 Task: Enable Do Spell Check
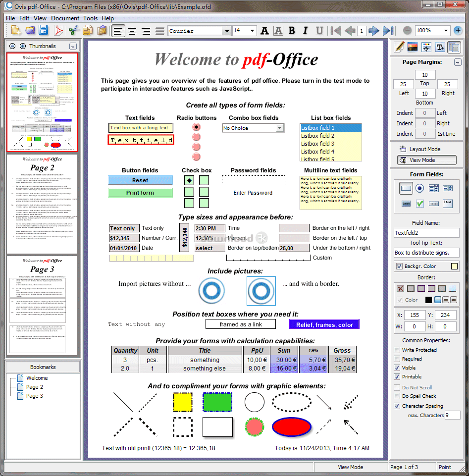pyautogui.click(x=397, y=396)
